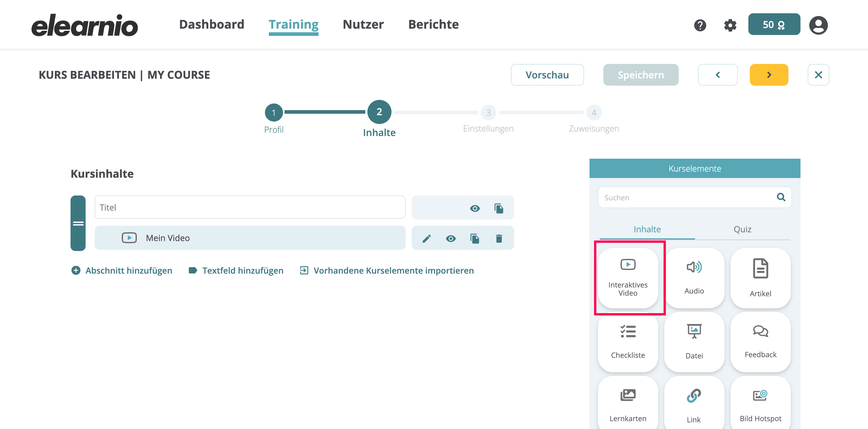Click the 50 licenses badge button
This screenshot has height=429, width=868.
[774, 24]
